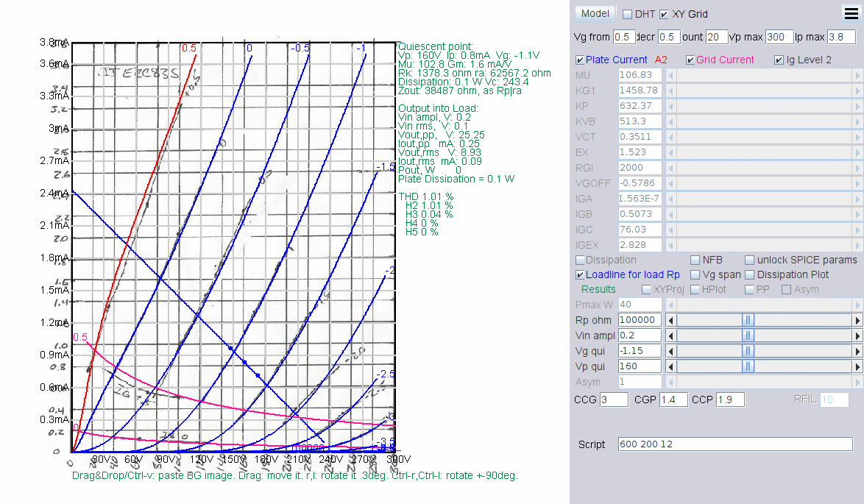Toggle unlock SPICE params checkbox
The image size is (864, 504).
749,260
